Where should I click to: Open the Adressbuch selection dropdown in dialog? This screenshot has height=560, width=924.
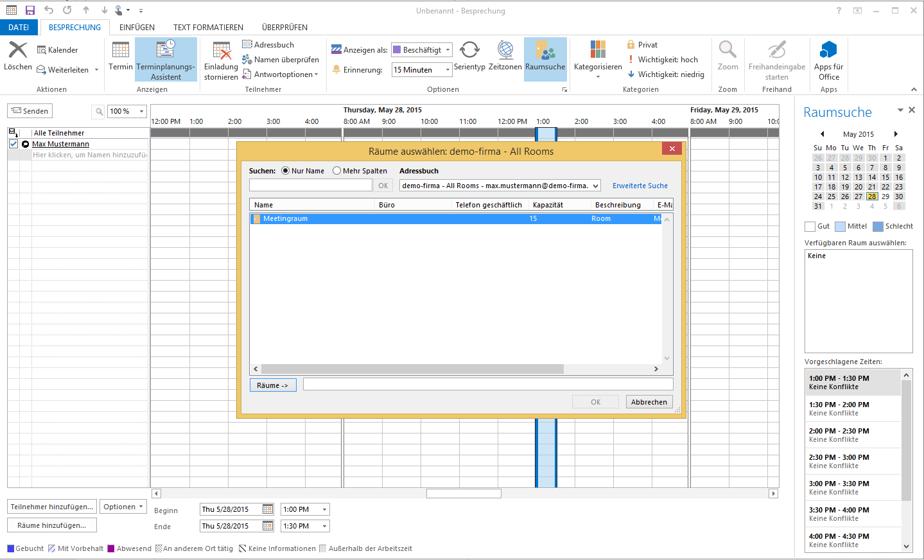(x=595, y=186)
